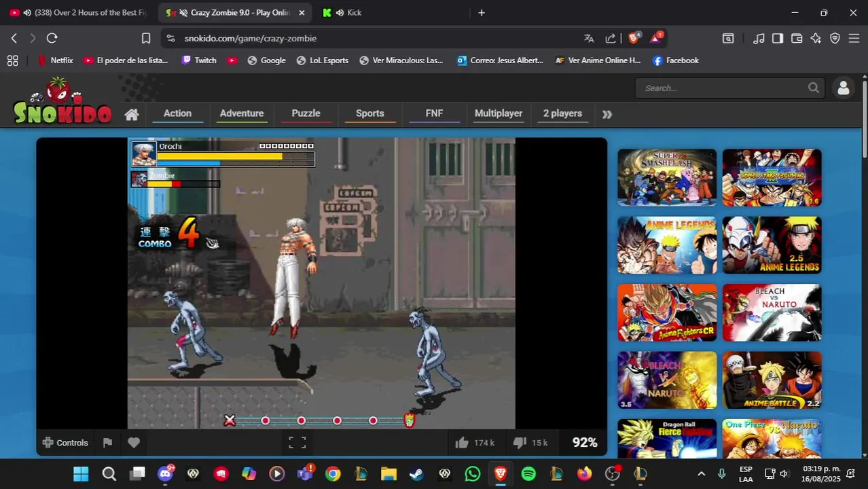Open Anime Fighters CR game thumbnail
868x489 pixels.
667,312
